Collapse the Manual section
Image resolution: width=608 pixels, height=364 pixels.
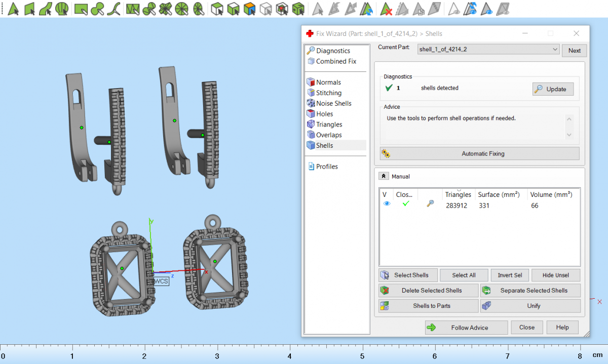tap(384, 176)
